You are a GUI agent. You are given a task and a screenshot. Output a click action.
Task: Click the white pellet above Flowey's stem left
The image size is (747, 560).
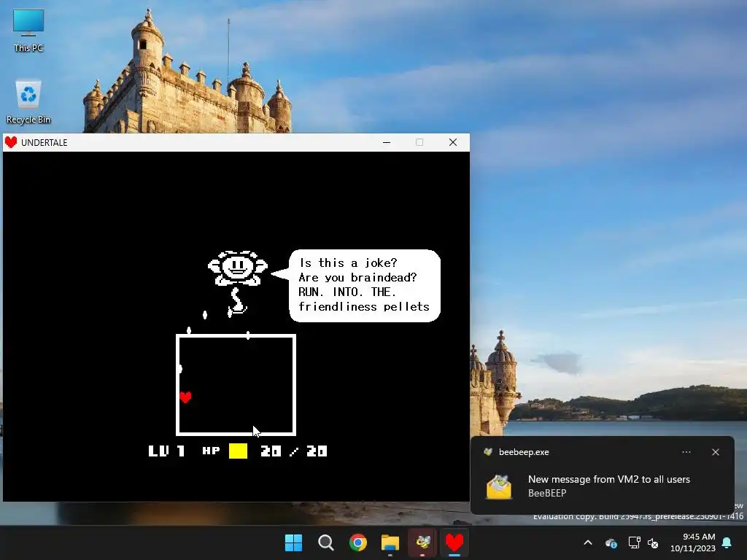(x=205, y=315)
